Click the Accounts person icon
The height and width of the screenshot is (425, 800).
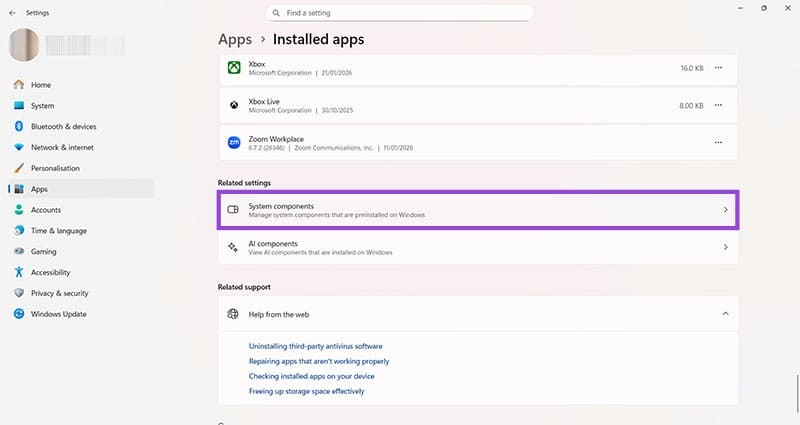click(19, 210)
